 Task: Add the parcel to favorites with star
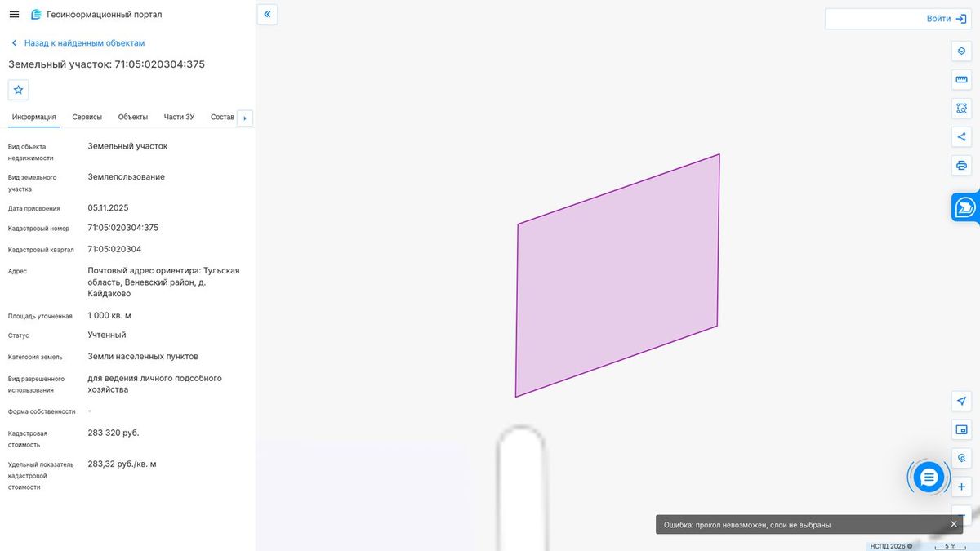point(19,90)
